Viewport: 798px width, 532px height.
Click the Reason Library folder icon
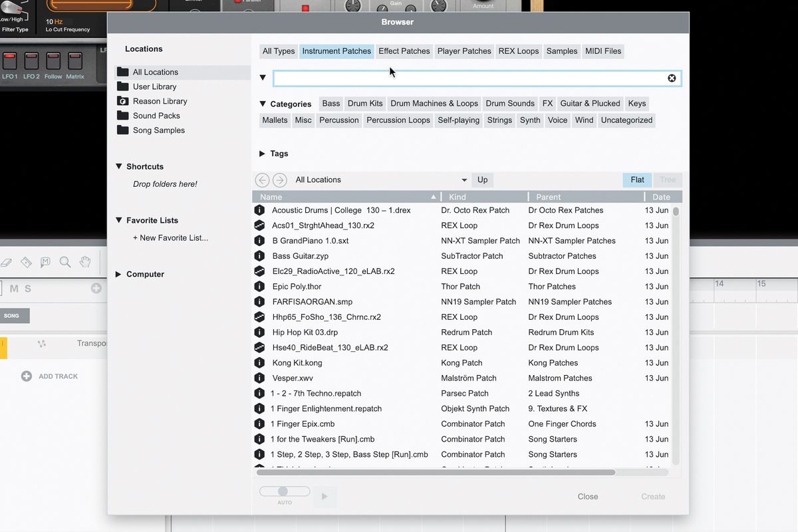click(x=122, y=101)
